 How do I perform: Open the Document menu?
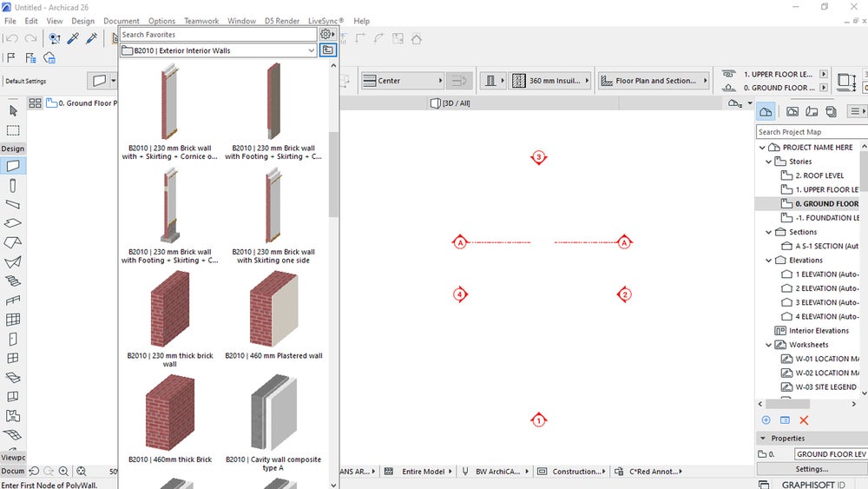click(122, 21)
